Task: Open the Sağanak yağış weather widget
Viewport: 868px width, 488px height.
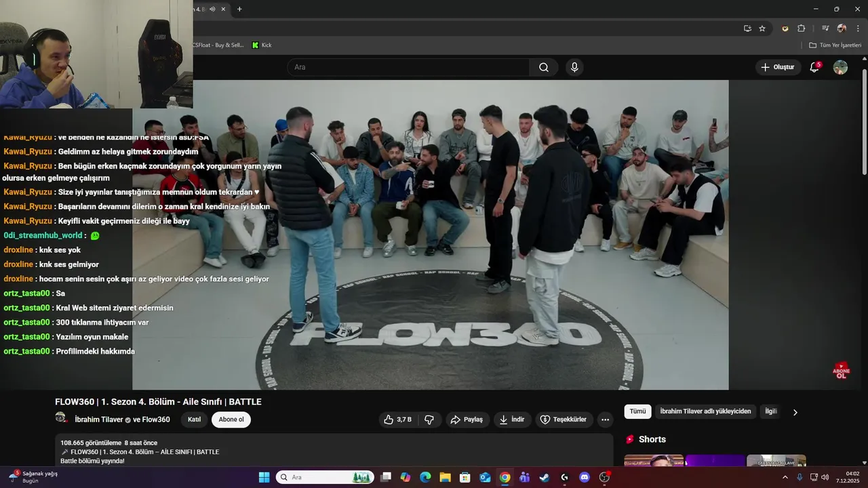Action: click(x=33, y=477)
